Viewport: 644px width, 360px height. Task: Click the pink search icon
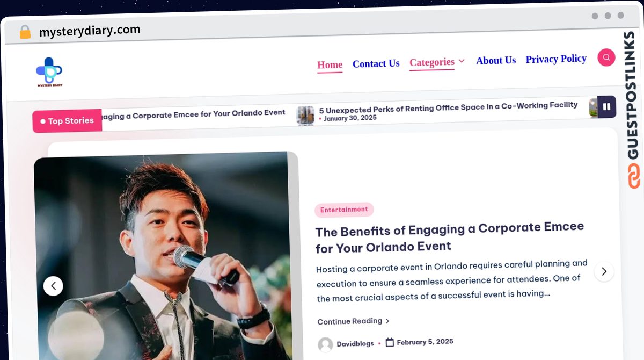606,57
